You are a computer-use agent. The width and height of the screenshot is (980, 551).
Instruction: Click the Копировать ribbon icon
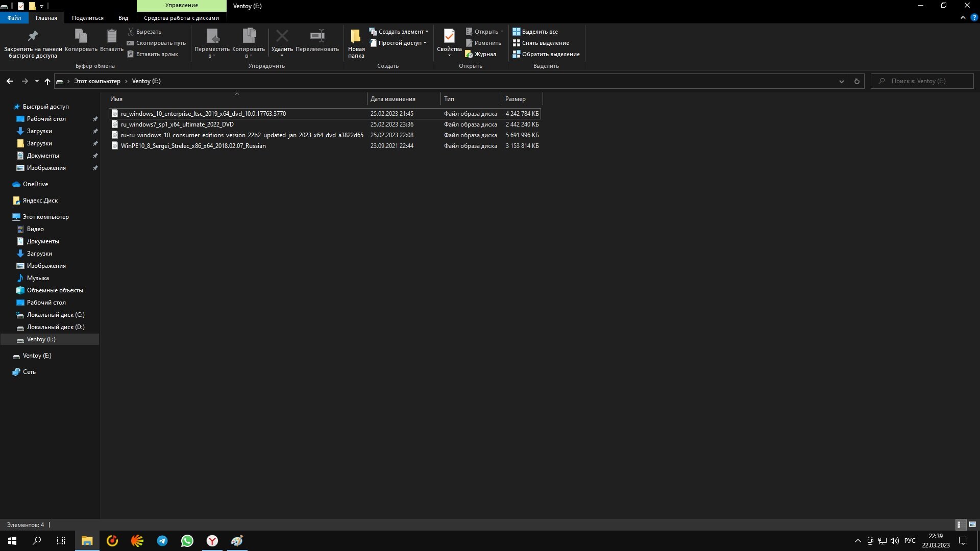tap(81, 36)
